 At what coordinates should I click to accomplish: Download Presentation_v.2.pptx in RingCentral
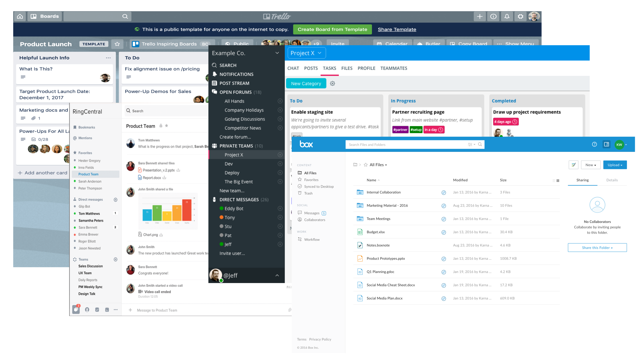pyautogui.click(x=178, y=170)
